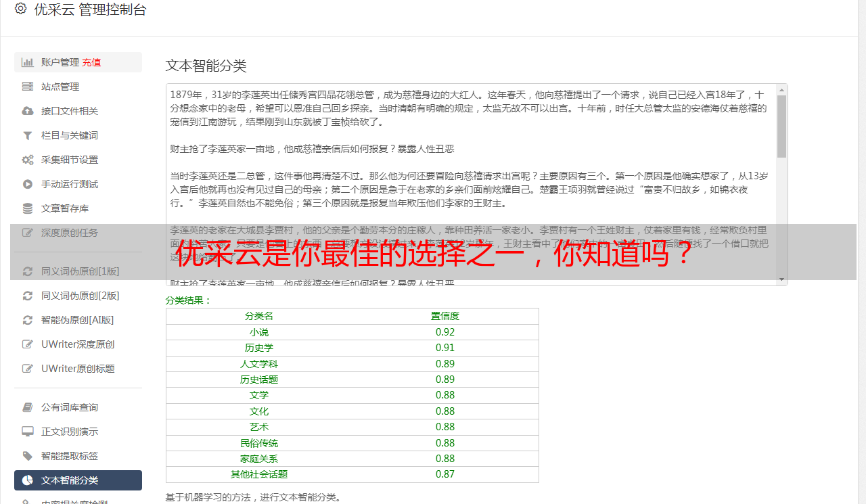
Task: Click the 0.87 confidence value
Action: coord(445,474)
